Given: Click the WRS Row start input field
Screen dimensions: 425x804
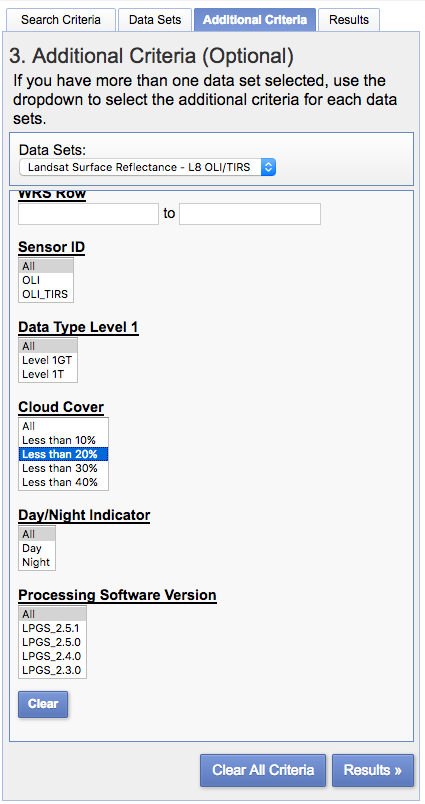Looking at the screenshot, I should [x=88, y=214].
